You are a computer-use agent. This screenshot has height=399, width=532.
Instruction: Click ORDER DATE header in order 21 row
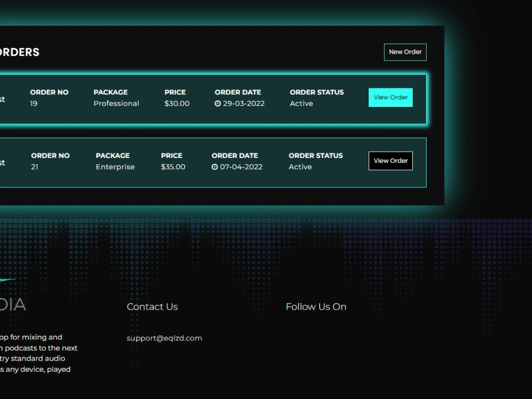[x=235, y=156]
